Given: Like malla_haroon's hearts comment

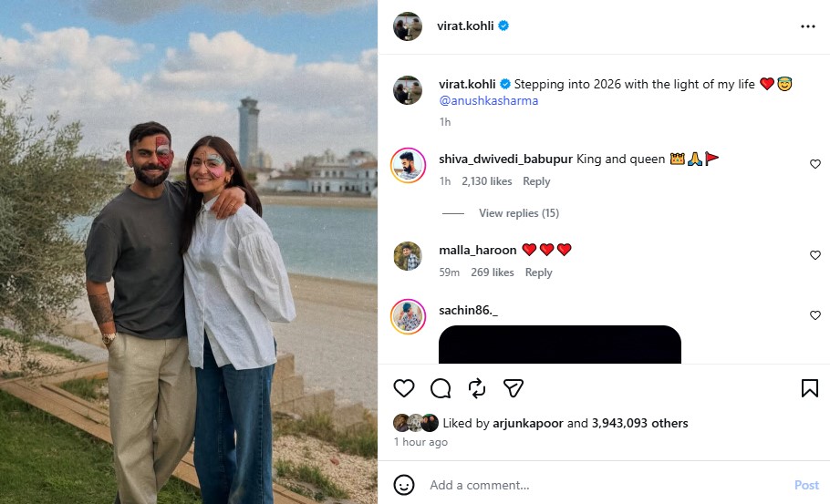Looking at the screenshot, I should pyautogui.click(x=815, y=256).
